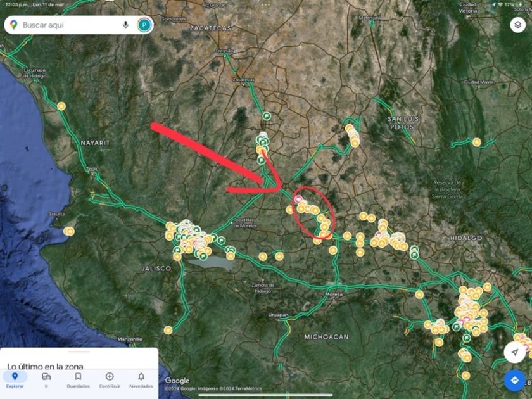Open the Contribuir tab
532x399 pixels.
tap(110, 379)
